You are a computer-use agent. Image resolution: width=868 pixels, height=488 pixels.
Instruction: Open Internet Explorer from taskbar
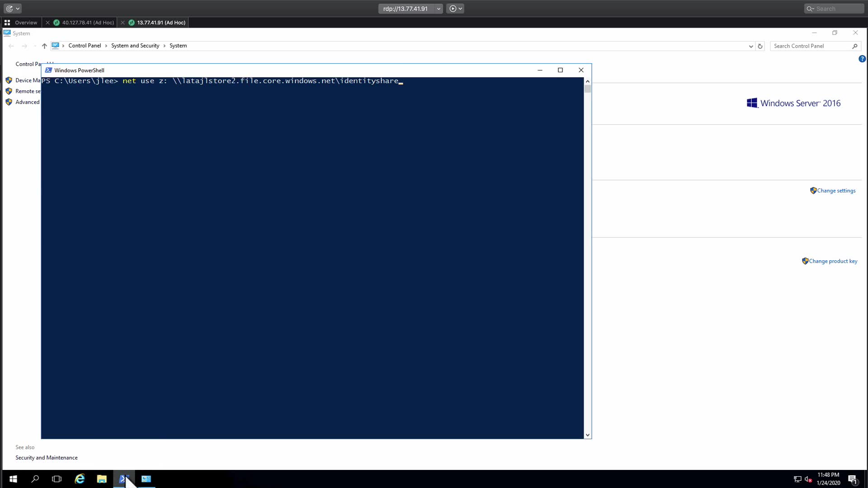[80, 479]
